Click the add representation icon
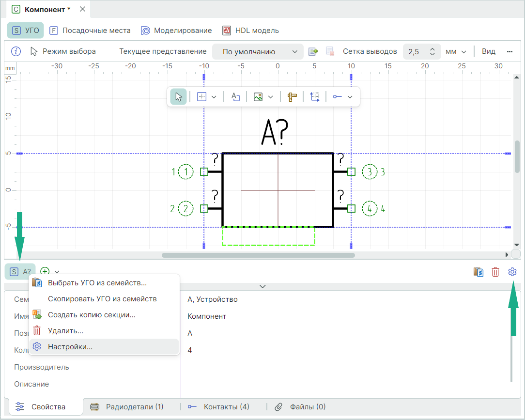The image size is (525, 420). tap(313, 51)
